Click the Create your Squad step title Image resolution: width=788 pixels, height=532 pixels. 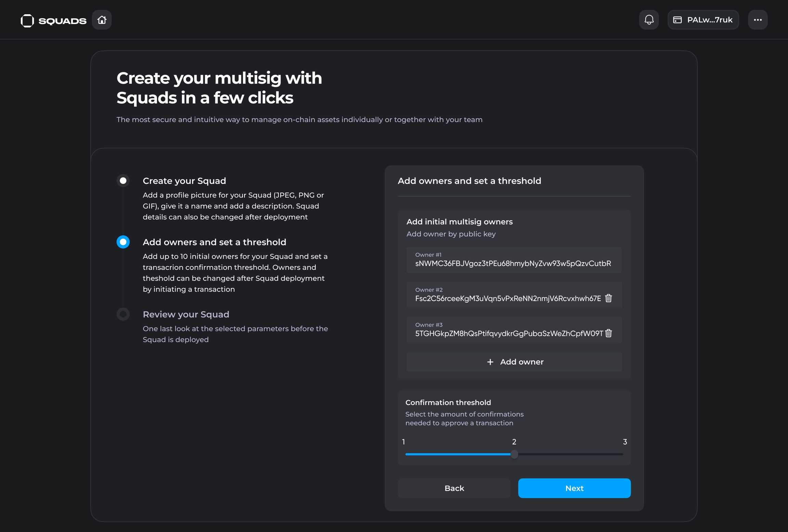point(184,181)
